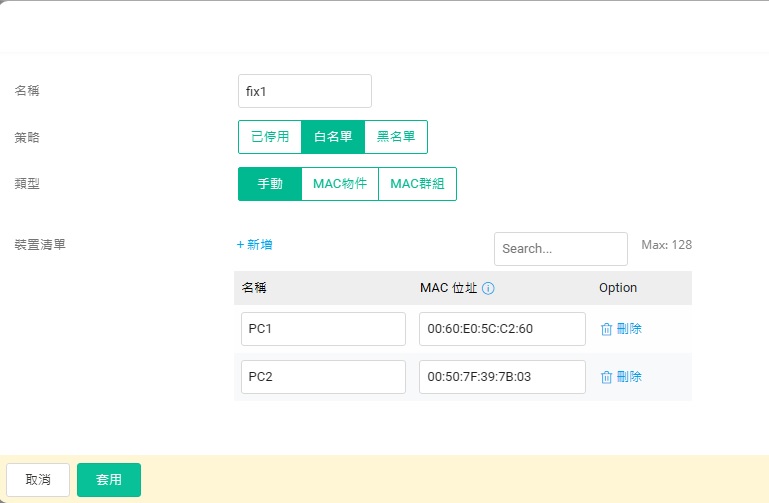The width and height of the screenshot is (769, 503).
Task: Click the info icon beside MAC 位址
Action: pos(489,288)
